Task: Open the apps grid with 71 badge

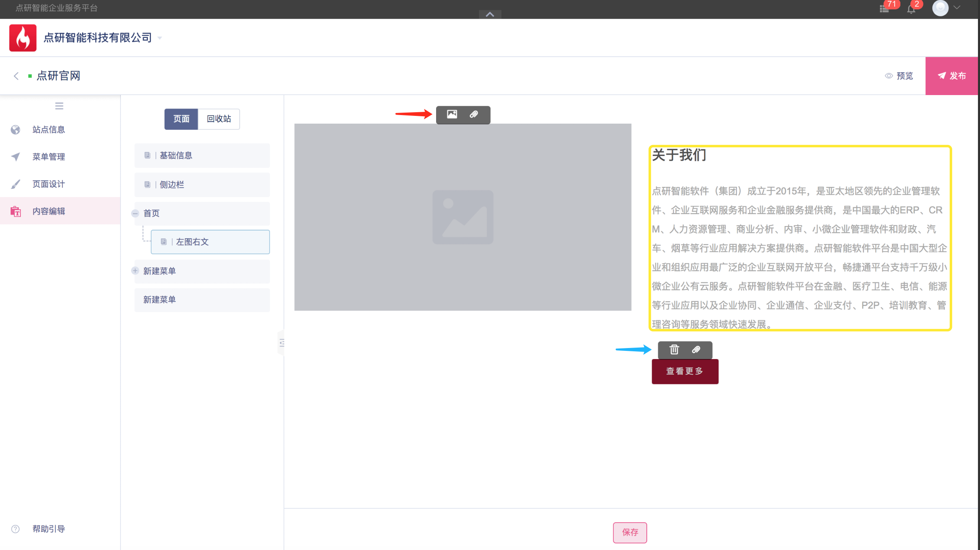Action: 884,9
